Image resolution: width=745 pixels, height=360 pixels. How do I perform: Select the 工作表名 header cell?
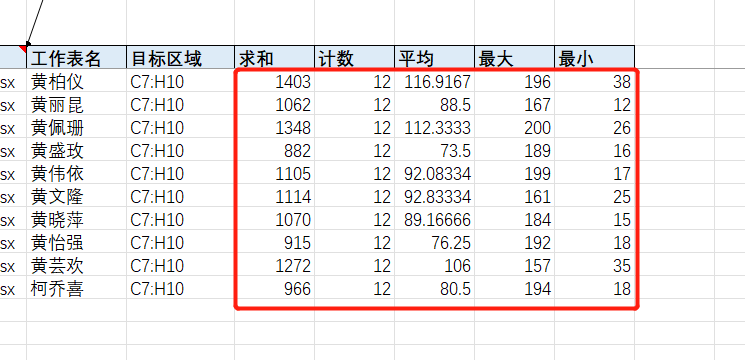tap(76, 57)
